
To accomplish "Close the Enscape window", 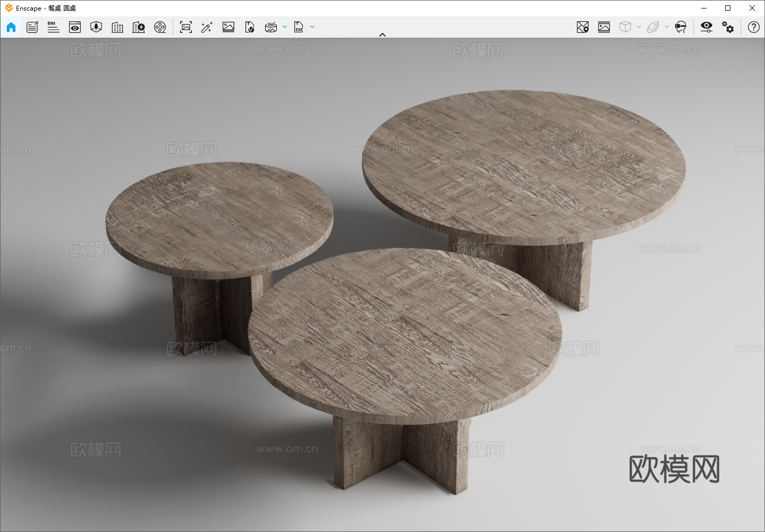I will 752,8.
